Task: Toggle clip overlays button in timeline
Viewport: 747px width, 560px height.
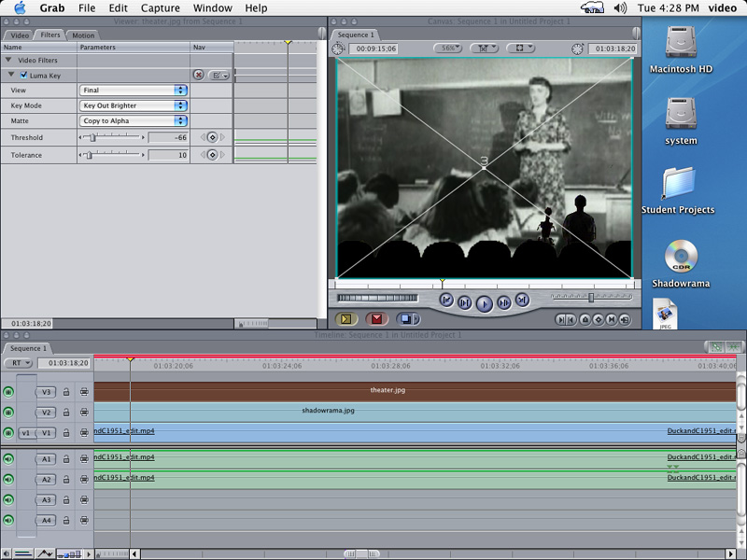Action: pyautogui.click(x=21, y=553)
